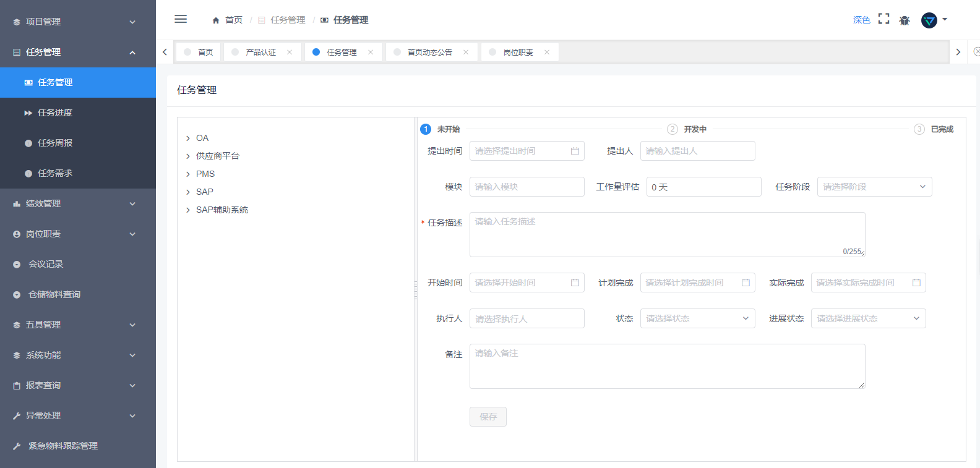Close the 产品认证 tab

click(x=290, y=52)
